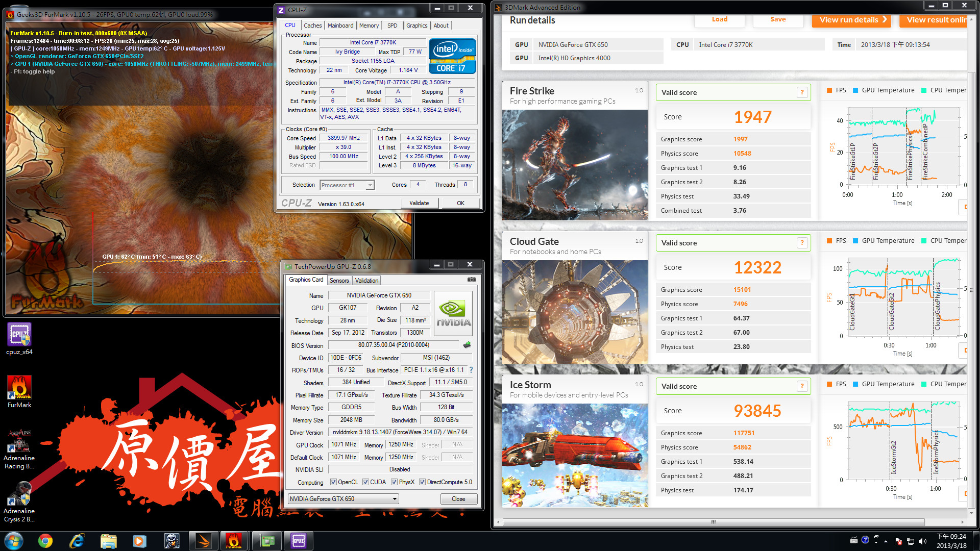Open the volume control in the tray

(922, 541)
